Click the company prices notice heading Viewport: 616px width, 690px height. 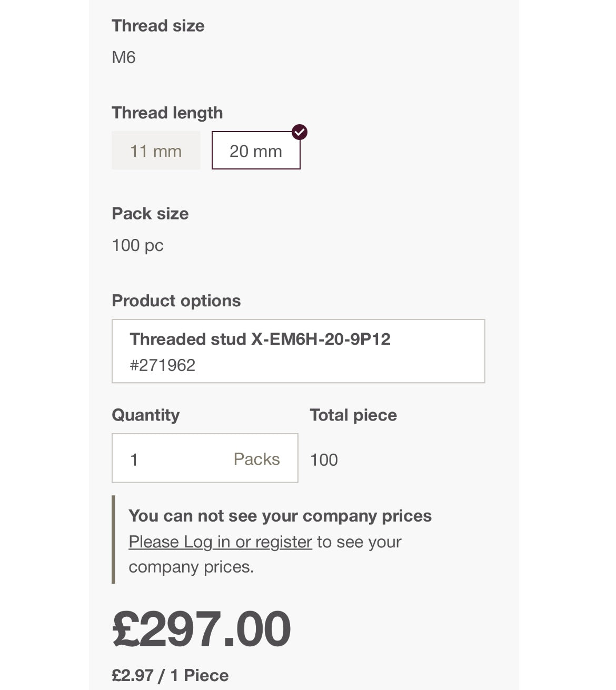pos(280,516)
